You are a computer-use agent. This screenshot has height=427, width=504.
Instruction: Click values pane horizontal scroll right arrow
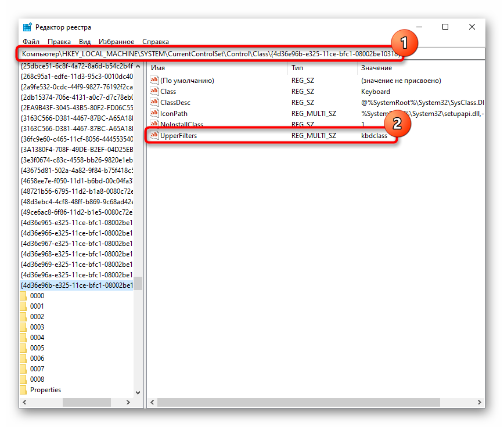[479, 402]
